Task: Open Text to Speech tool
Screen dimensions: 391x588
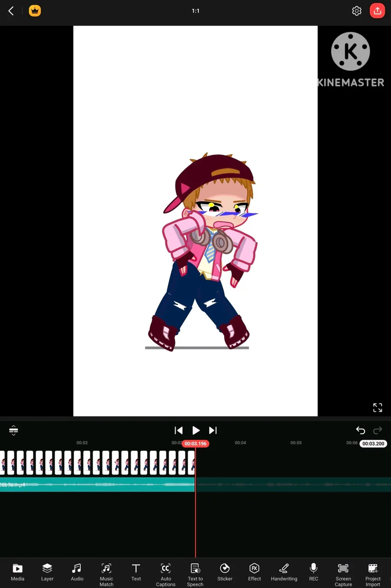Action: (x=195, y=575)
